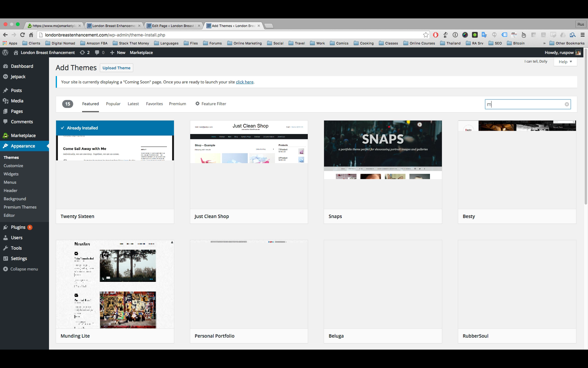
Task: Select the Popular tab in theme browser
Action: (x=113, y=103)
